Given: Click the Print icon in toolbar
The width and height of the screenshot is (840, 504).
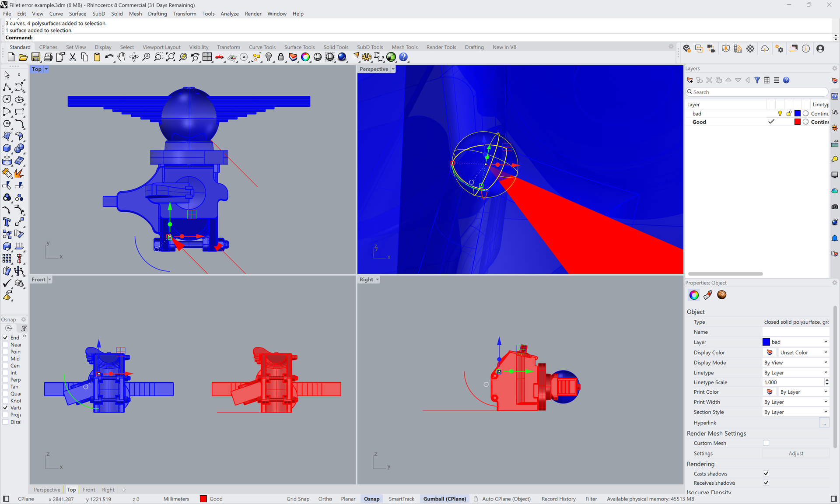Looking at the screenshot, I should click(48, 57).
